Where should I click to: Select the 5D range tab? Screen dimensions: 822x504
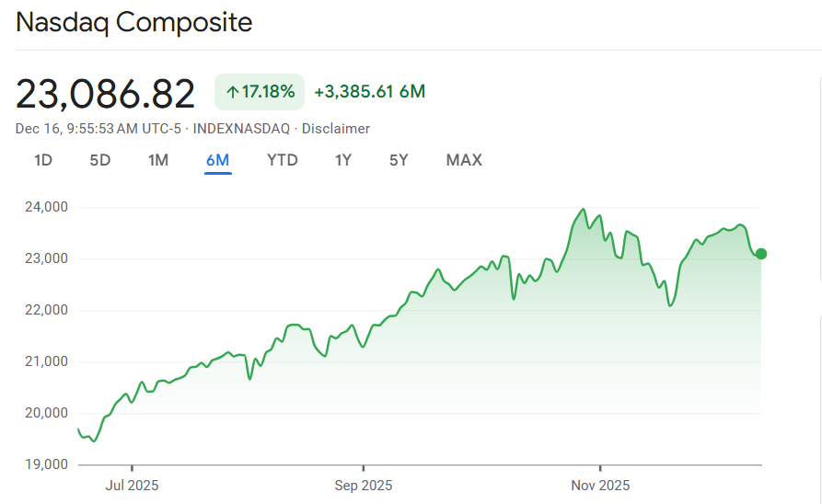click(100, 160)
